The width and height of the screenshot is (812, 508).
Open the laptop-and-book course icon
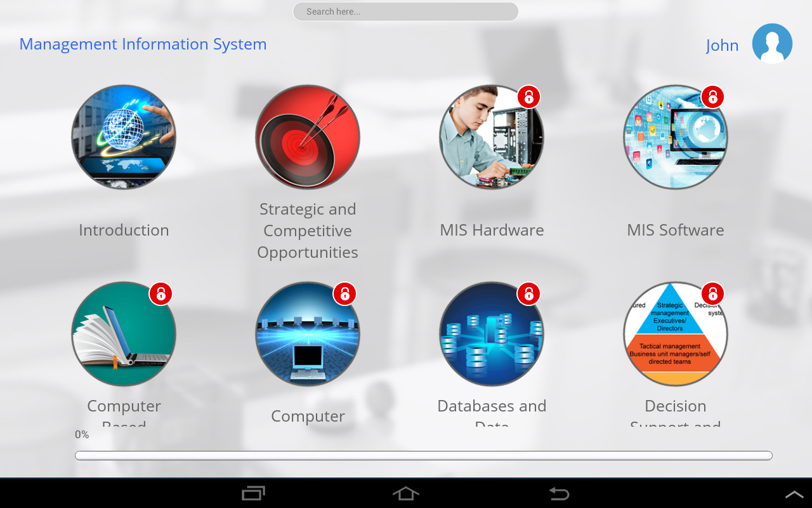pyautogui.click(x=124, y=334)
